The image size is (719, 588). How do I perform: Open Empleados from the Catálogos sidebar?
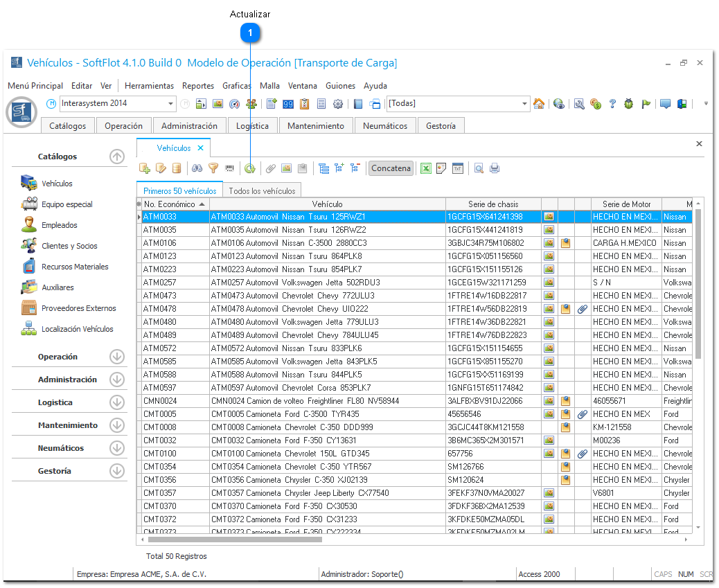click(60, 225)
